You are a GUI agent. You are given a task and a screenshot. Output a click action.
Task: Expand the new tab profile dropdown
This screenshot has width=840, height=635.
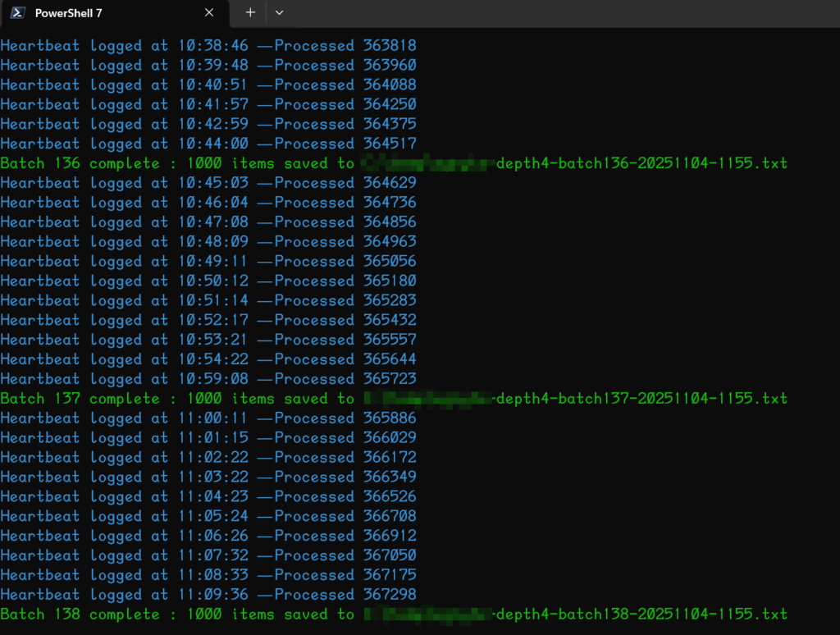[279, 13]
